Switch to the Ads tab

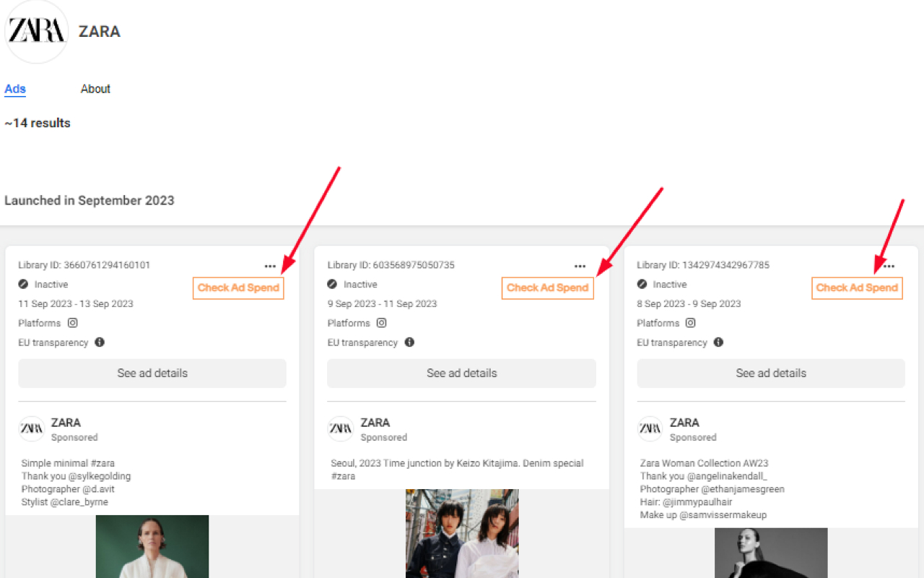click(15, 89)
